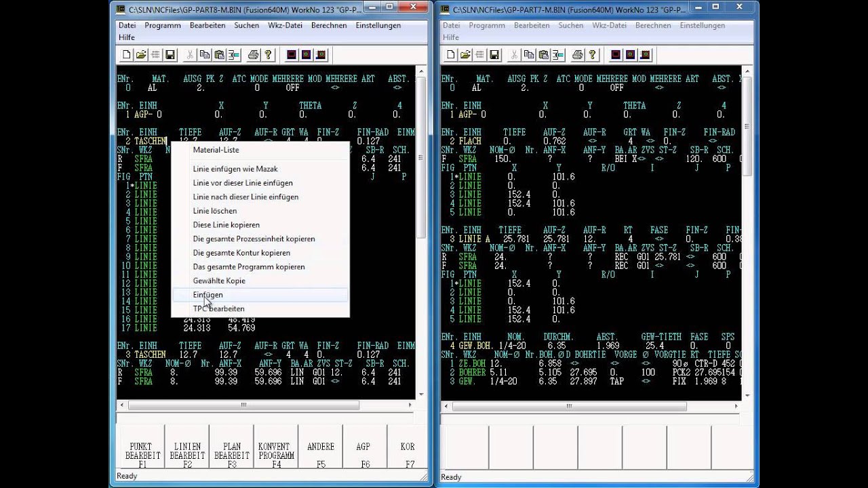Open Berechnen menu in GP-PART8 window
This screenshot has height=488, width=868.
point(329,25)
